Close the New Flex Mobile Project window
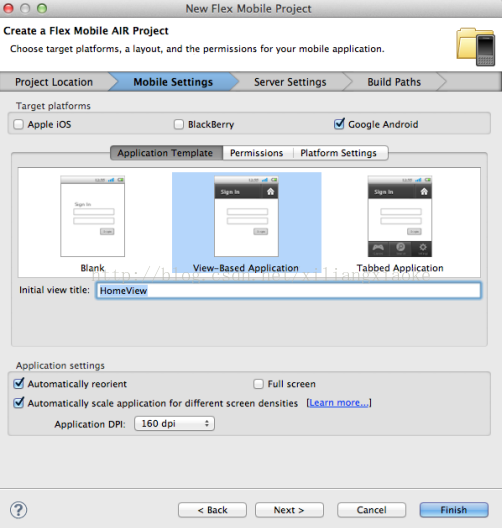 [x=8, y=8]
